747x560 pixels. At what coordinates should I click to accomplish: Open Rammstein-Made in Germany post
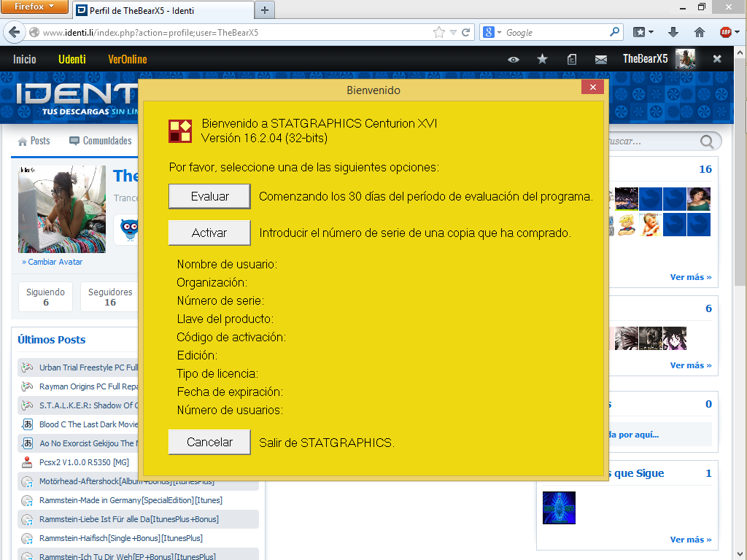pyautogui.click(x=131, y=500)
